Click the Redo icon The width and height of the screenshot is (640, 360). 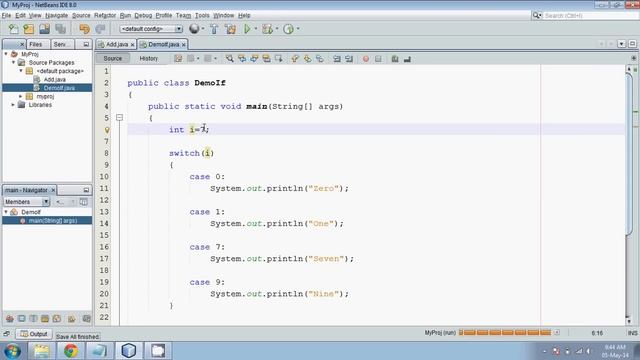(x=100, y=29)
